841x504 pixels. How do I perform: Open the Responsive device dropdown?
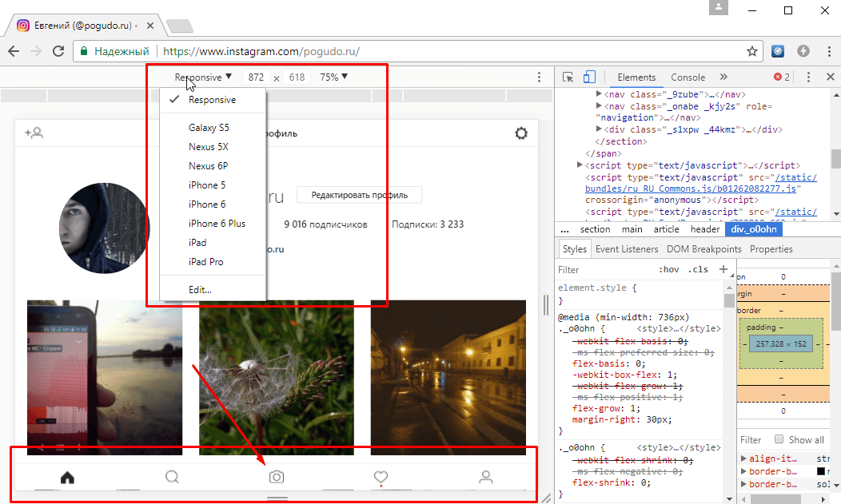pos(203,77)
